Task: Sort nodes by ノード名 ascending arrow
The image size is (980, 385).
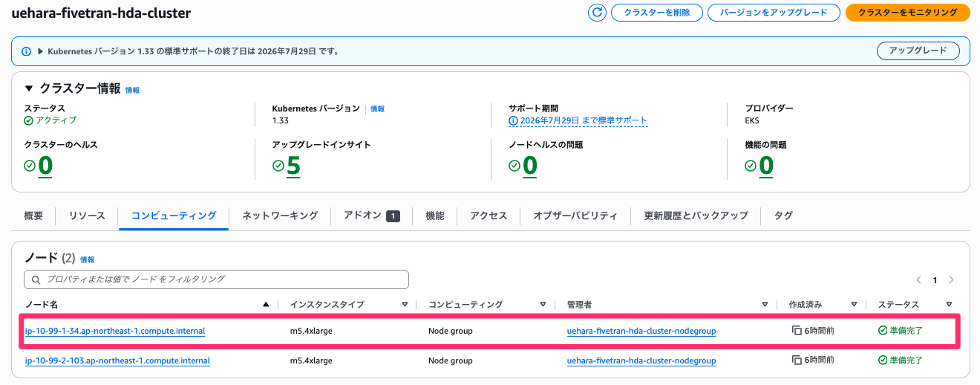Action: (266, 305)
